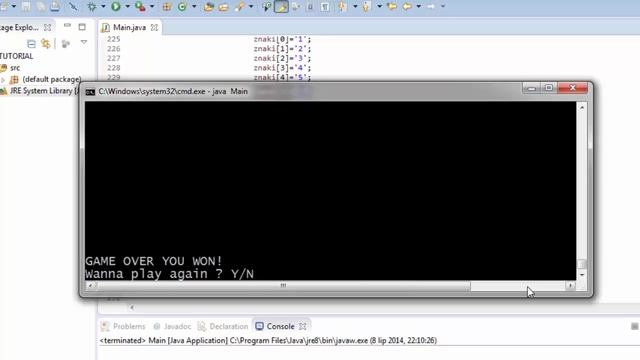Viewport: 640px width, 360px height.
Task: Create a new Java package icon
Action: click(x=167, y=6)
